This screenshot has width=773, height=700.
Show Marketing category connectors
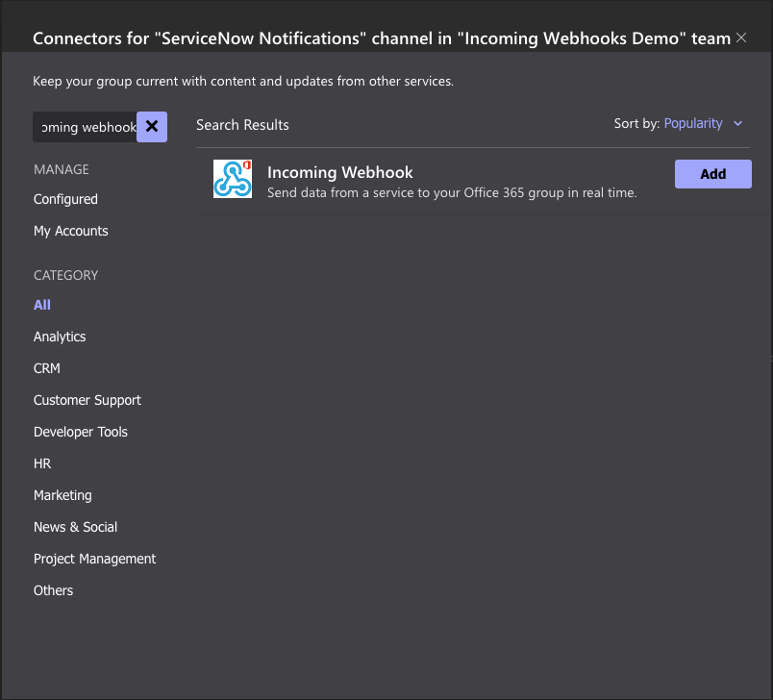62,495
